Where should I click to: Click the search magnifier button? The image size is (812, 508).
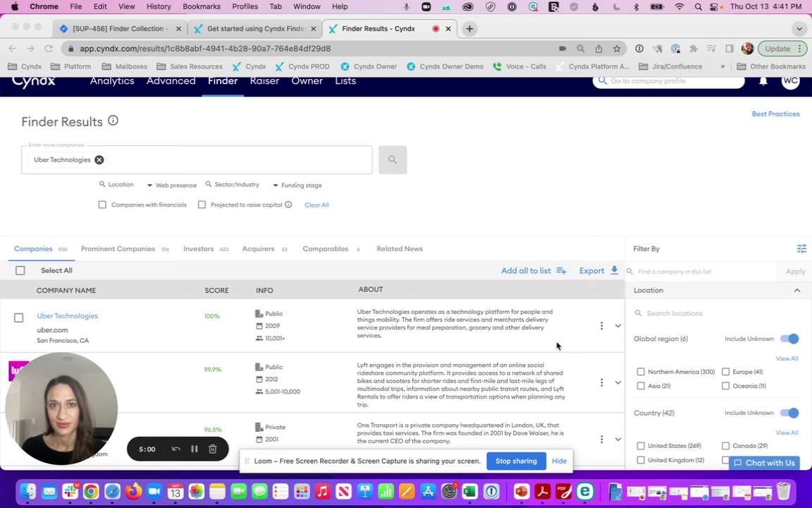pyautogui.click(x=393, y=159)
